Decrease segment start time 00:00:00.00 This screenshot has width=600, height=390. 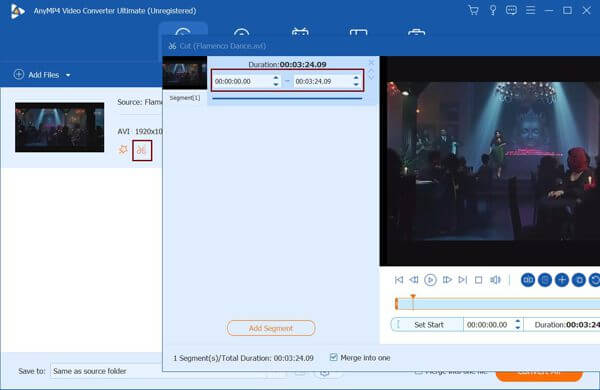pyautogui.click(x=276, y=84)
